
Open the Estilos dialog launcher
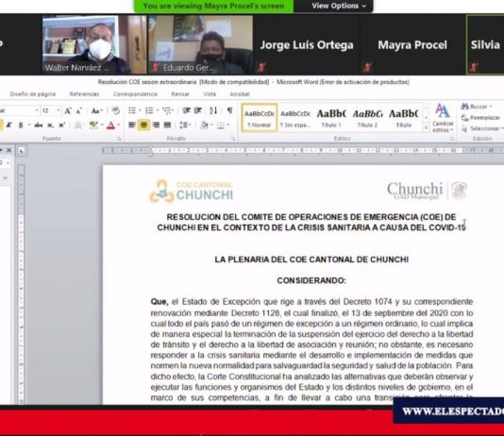pos(451,139)
